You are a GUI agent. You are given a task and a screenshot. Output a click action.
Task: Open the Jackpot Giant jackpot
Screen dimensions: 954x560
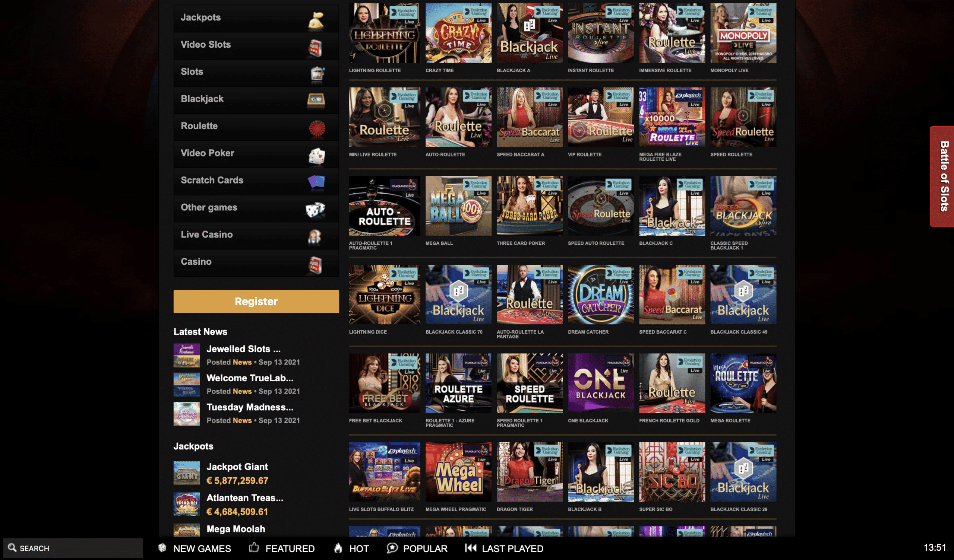pos(237,467)
